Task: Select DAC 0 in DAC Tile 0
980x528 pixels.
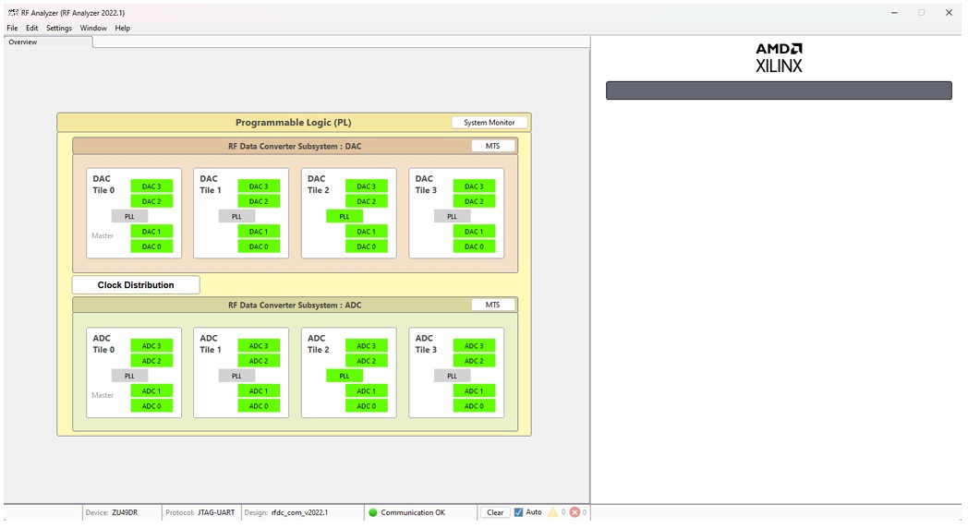Action: click(x=151, y=246)
